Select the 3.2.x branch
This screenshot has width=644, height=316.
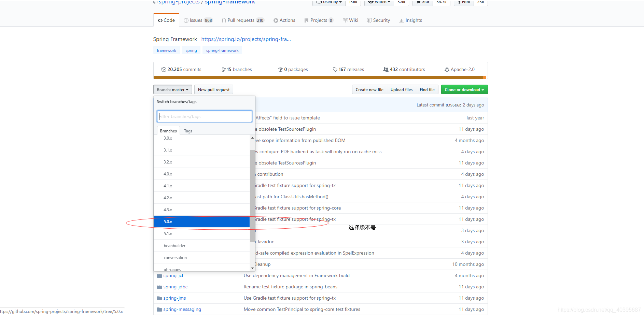click(x=202, y=162)
